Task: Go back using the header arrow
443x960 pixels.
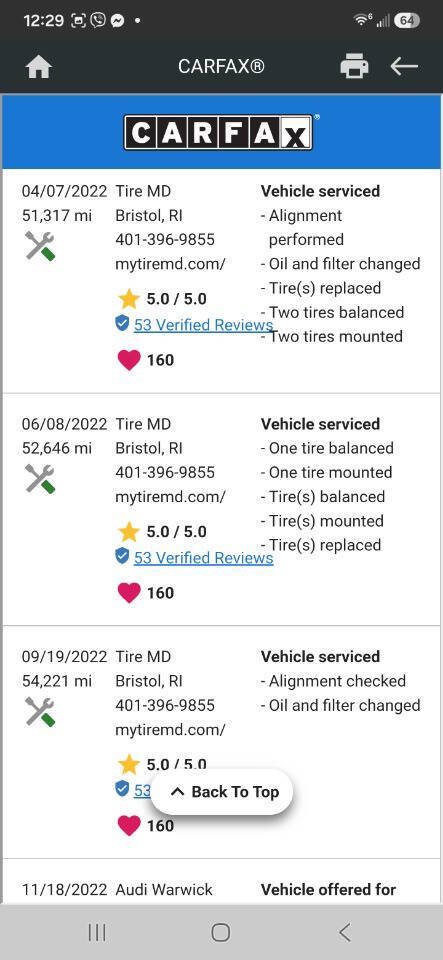Action: [x=404, y=66]
